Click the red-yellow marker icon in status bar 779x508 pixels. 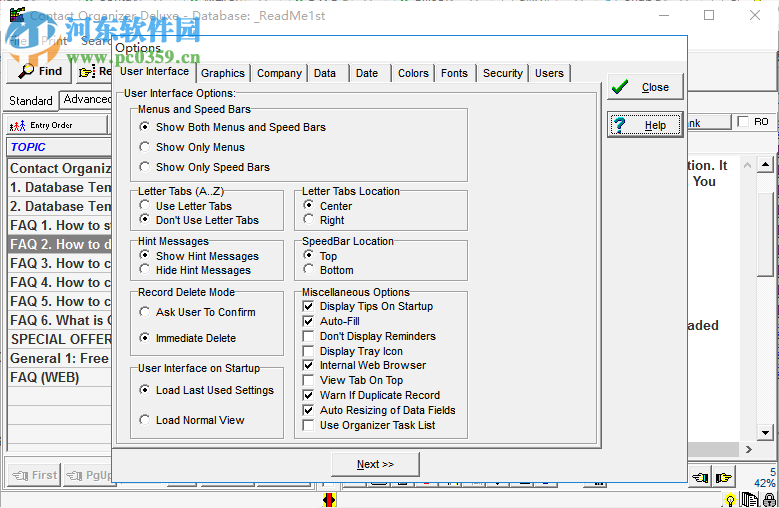(x=329, y=500)
